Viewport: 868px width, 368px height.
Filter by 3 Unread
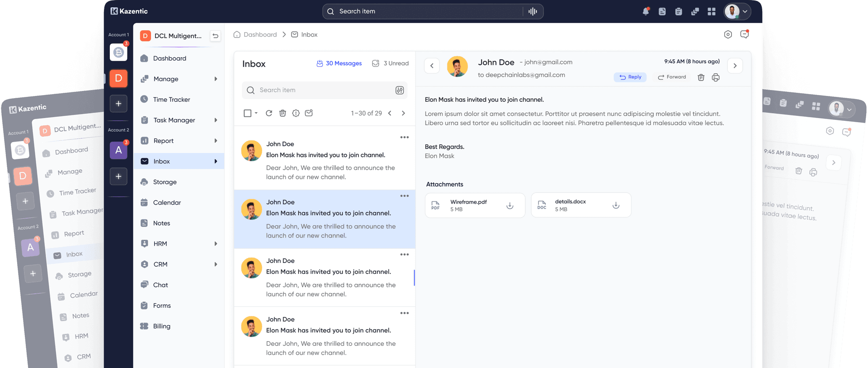pos(390,63)
